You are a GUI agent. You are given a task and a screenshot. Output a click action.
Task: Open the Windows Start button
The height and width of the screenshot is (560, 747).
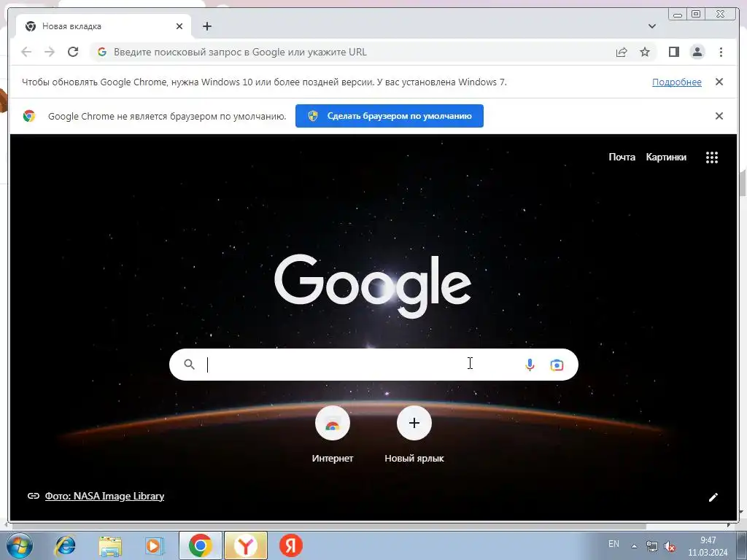(x=20, y=545)
